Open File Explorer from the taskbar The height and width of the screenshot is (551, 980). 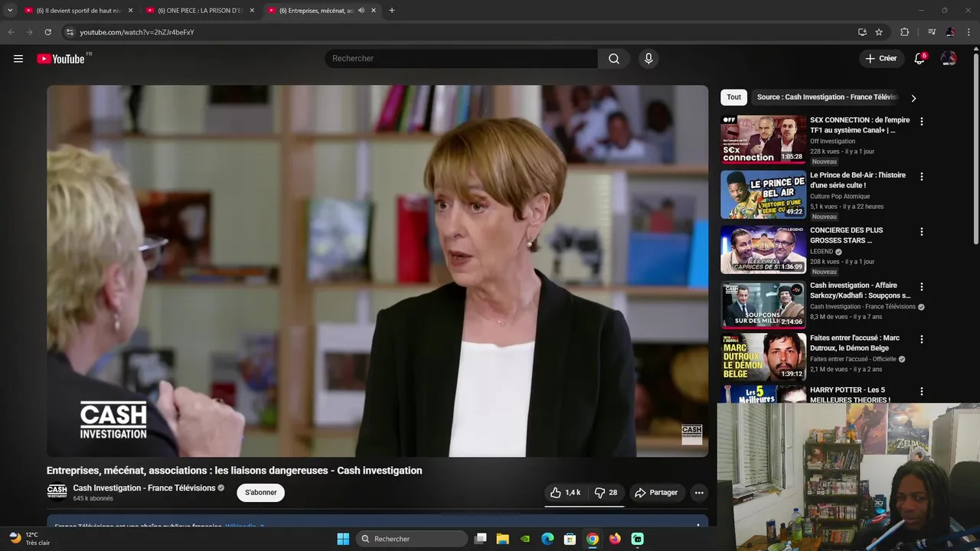click(x=502, y=539)
